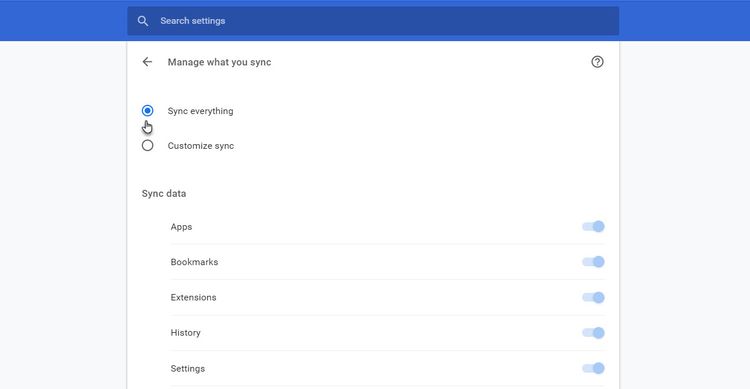Choose the Customize sync radio button

147,145
